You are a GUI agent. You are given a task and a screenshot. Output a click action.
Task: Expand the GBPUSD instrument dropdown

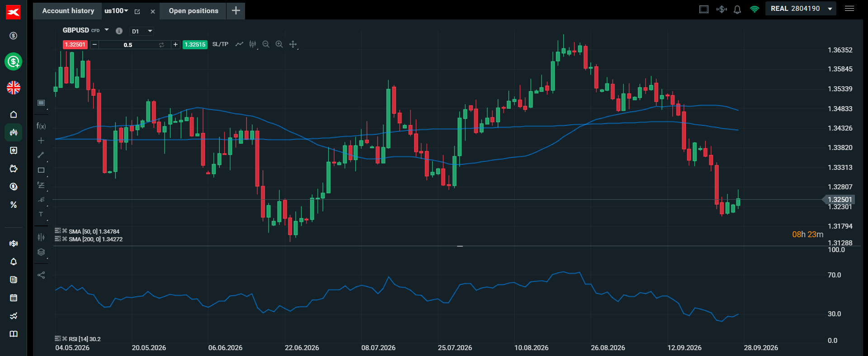(107, 30)
